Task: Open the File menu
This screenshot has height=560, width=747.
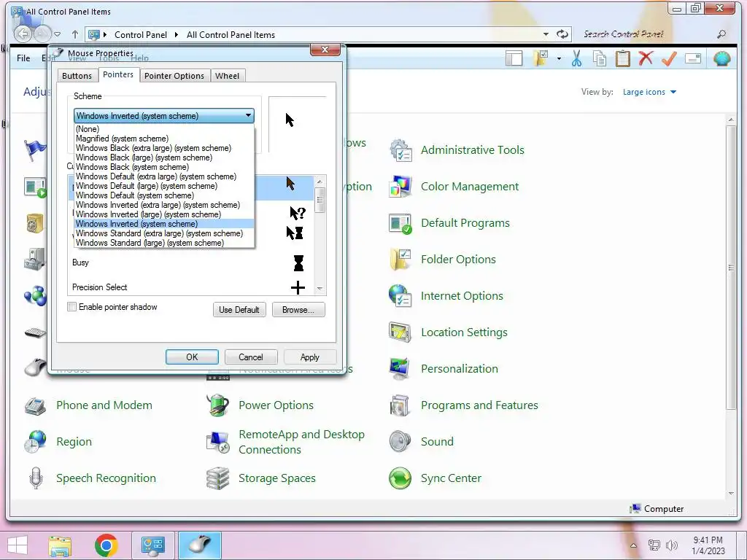Action: tap(23, 58)
